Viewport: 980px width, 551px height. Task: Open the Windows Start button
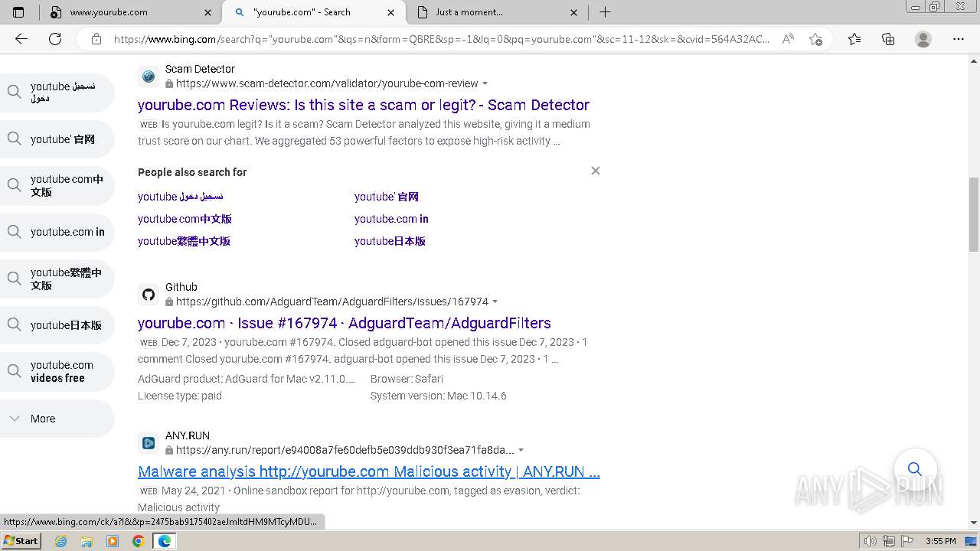[21, 541]
